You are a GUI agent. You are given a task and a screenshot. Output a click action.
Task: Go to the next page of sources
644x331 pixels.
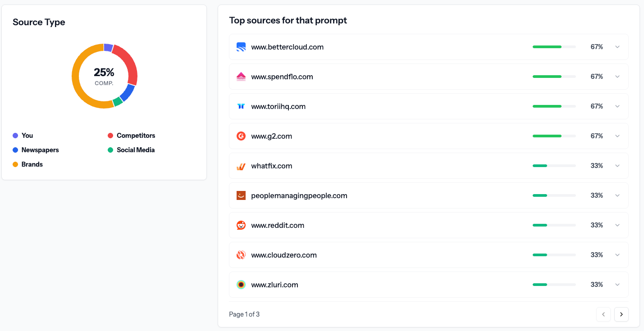point(621,314)
